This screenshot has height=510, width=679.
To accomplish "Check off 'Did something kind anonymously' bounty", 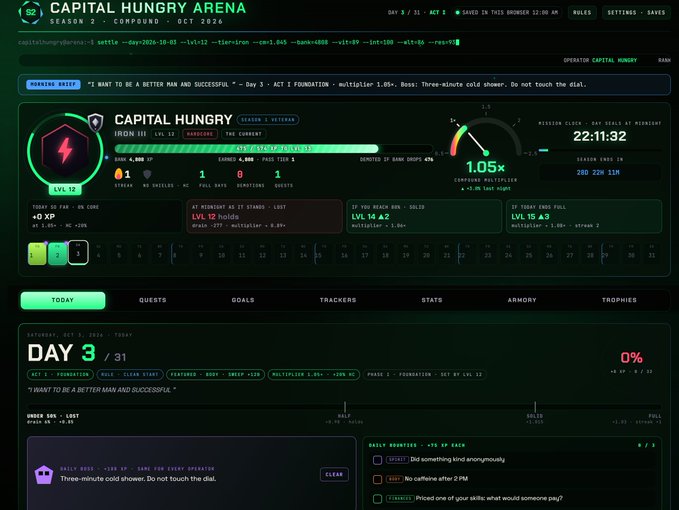I will tap(377, 460).
